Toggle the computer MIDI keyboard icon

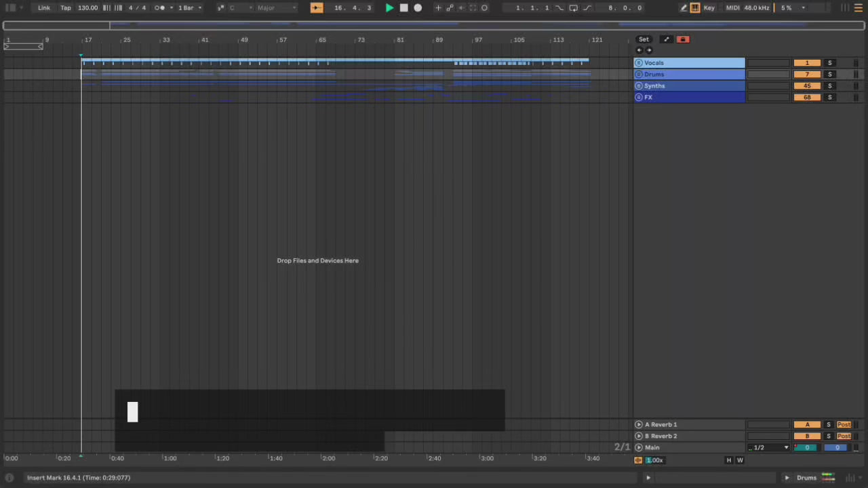tap(695, 8)
